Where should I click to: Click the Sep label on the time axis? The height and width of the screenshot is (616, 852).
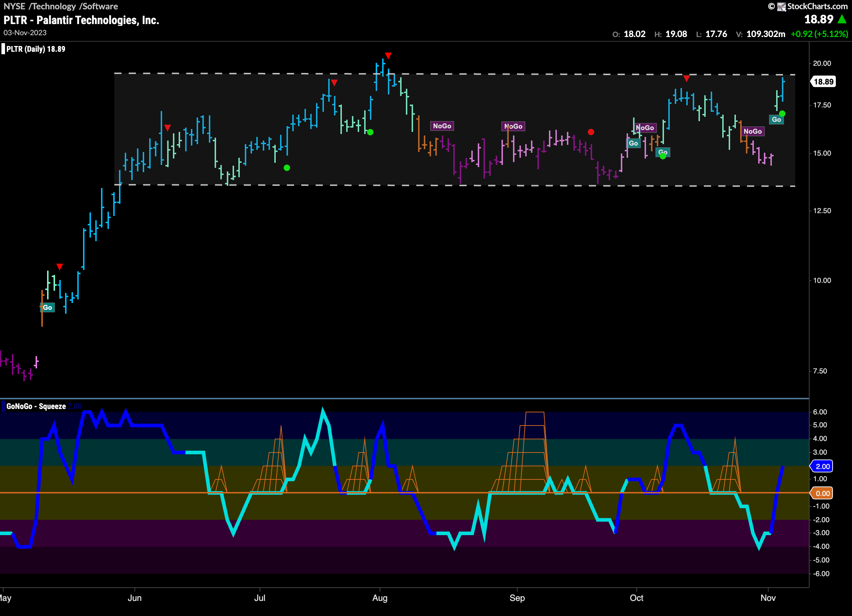[x=517, y=598]
